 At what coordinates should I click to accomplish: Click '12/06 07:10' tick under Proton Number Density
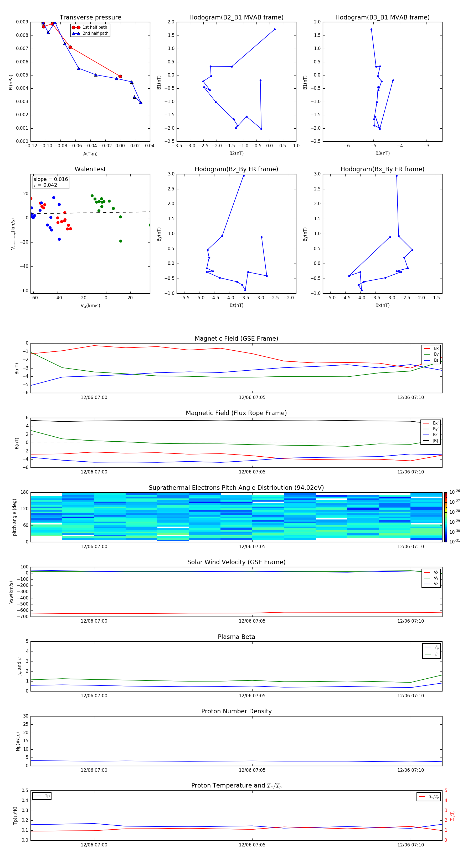tap(410, 770)
